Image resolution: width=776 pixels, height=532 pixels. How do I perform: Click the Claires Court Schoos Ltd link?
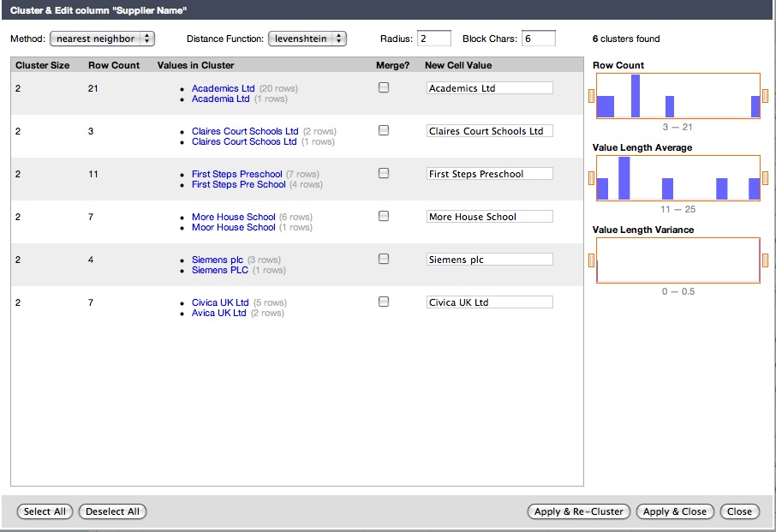(244, 141)
